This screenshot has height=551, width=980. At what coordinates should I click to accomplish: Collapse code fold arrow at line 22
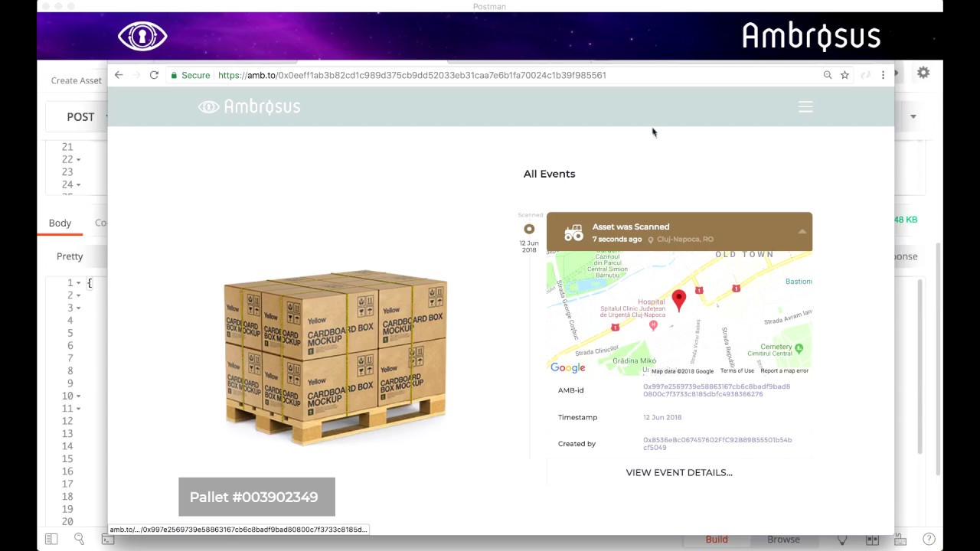point(78,160)
